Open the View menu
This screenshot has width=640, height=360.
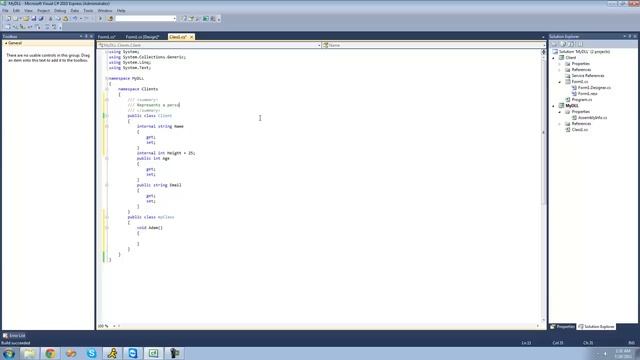[x=28, y=11]
